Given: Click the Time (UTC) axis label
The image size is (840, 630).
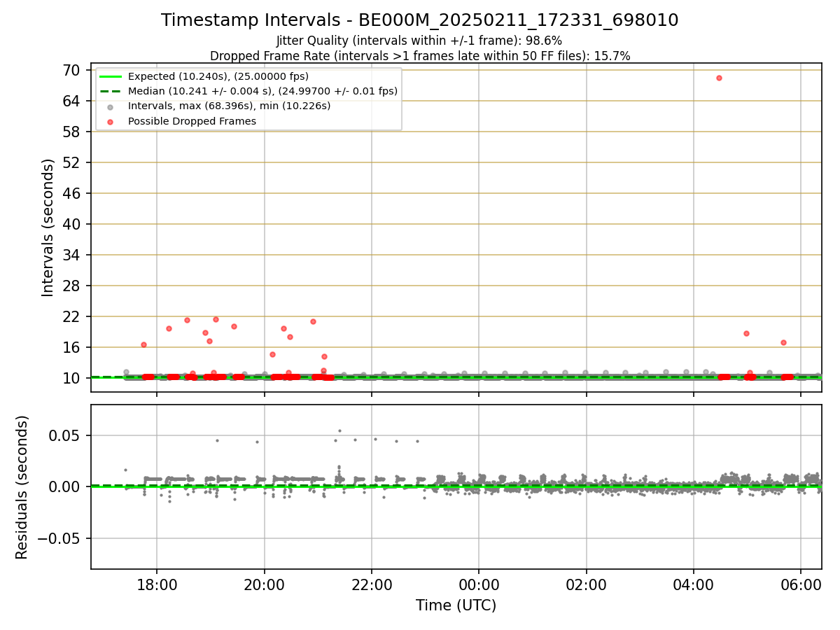Looking at the screenshot, I should click(x=456, y=605).
